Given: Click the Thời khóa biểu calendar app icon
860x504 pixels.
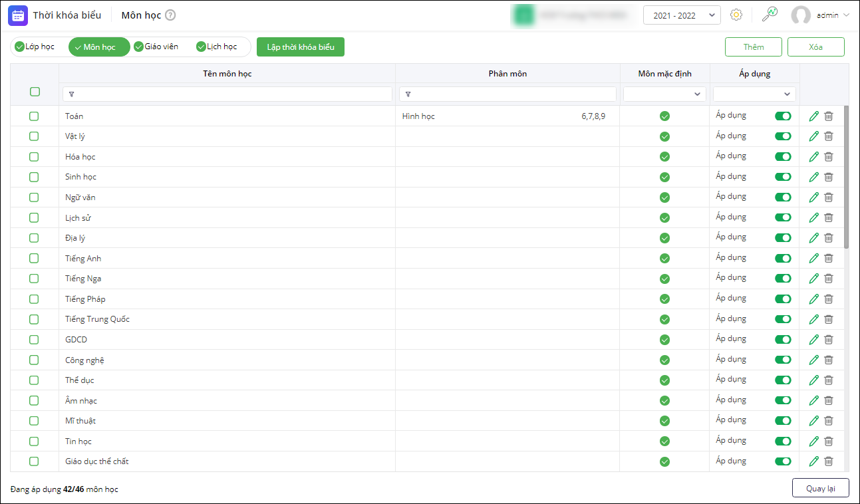Looking at the screenshot, I should click(x=18, y=15).
